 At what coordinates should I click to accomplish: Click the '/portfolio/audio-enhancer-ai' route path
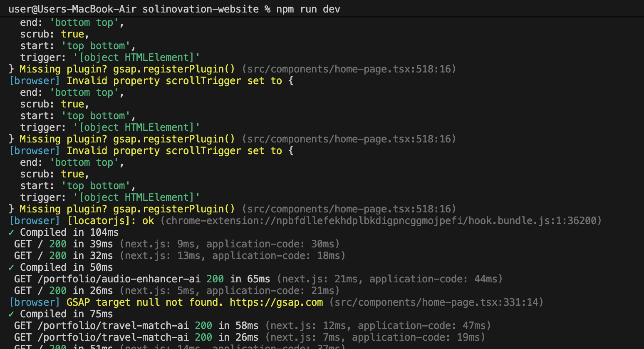coord(119,279)
